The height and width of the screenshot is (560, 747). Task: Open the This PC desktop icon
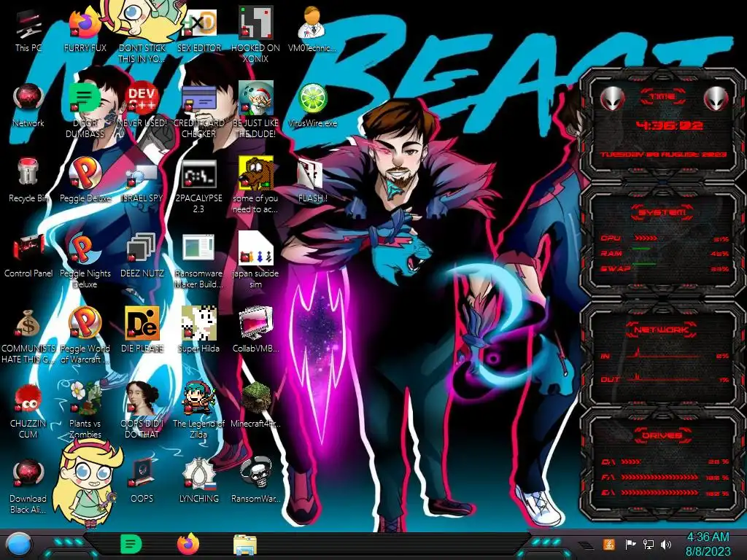(x=28, y=26)
